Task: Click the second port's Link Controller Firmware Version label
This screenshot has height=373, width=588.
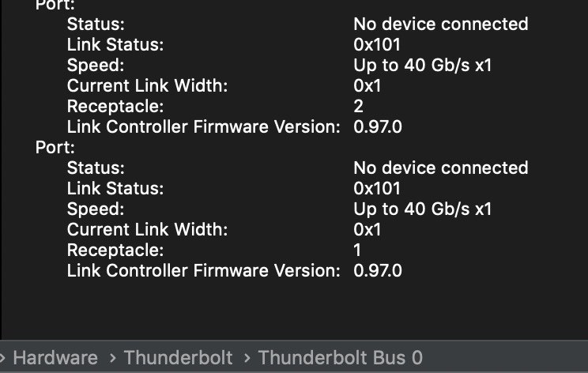Action: [x=203, y=270]
